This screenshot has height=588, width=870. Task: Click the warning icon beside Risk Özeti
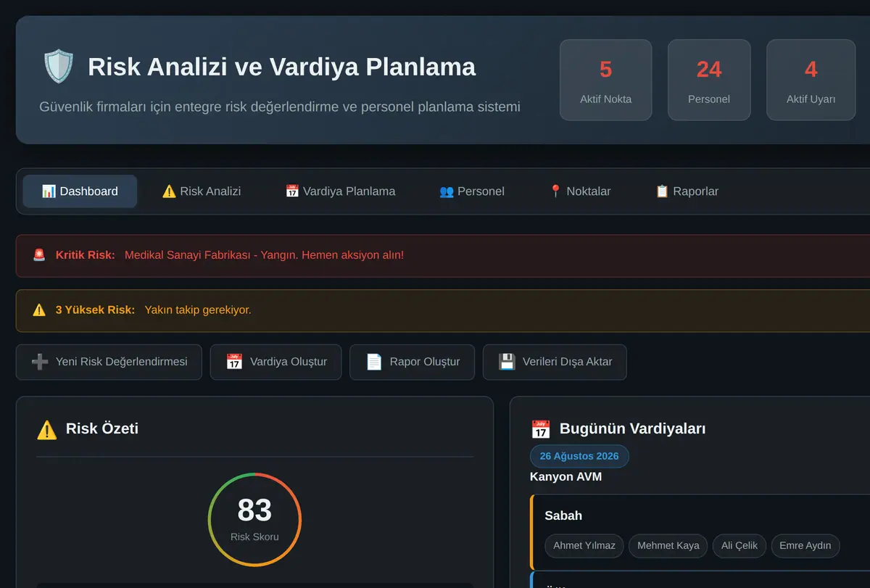click(x=46, y=429)
